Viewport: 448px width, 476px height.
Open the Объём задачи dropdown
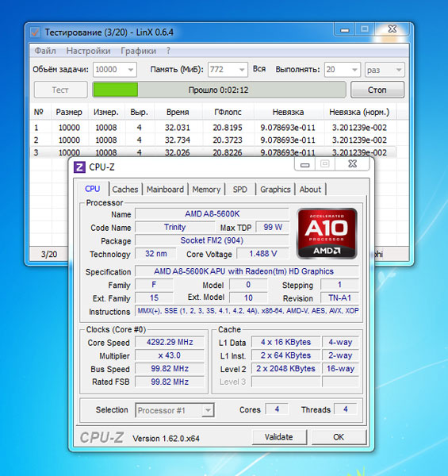coord(131,70)
